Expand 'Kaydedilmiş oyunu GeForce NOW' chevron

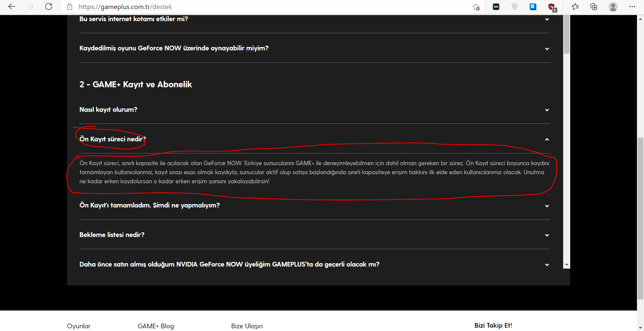547,49
